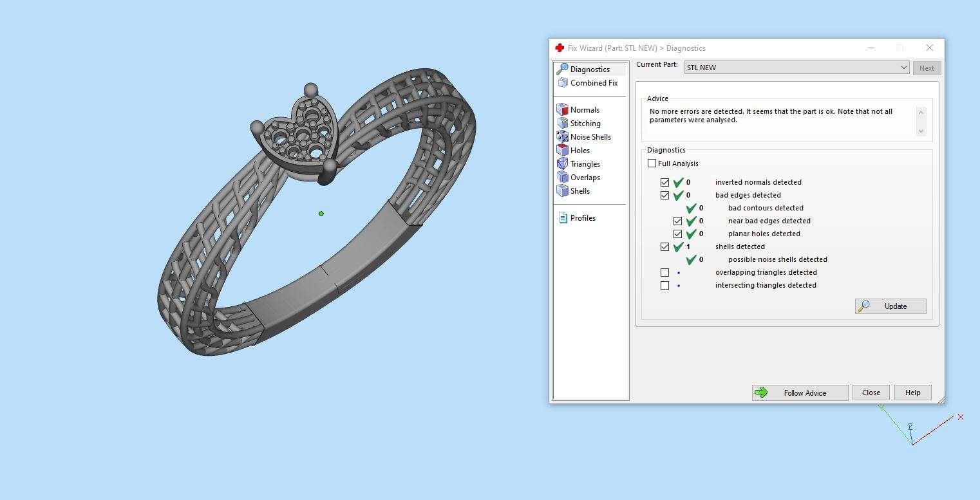The height and width of the screenshot is (500, 980).
Task: Open the Triangles fix icon
Action: (563, 163)
